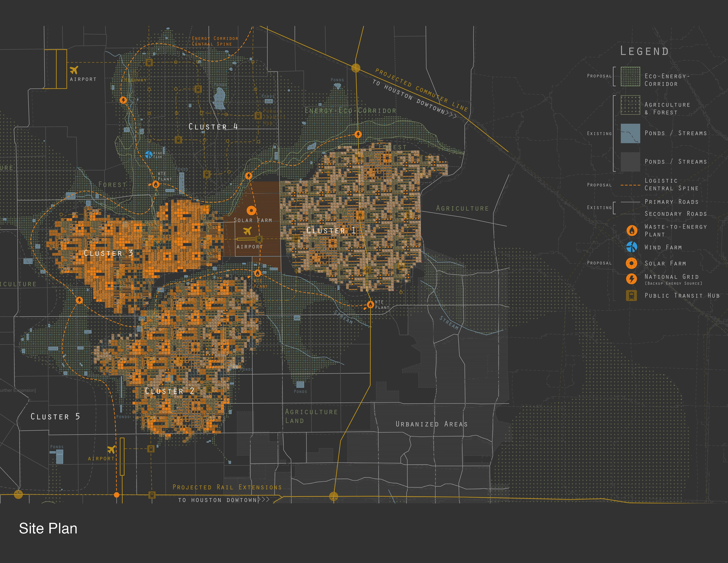Screen dimensions: 728x563
Task: Click the Waste-to-Energy Plant legend icon
Action: click(631, 230)
